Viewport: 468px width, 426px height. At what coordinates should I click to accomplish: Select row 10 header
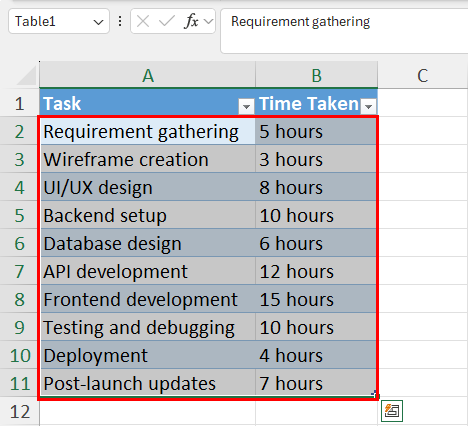(x=19, y=355)
